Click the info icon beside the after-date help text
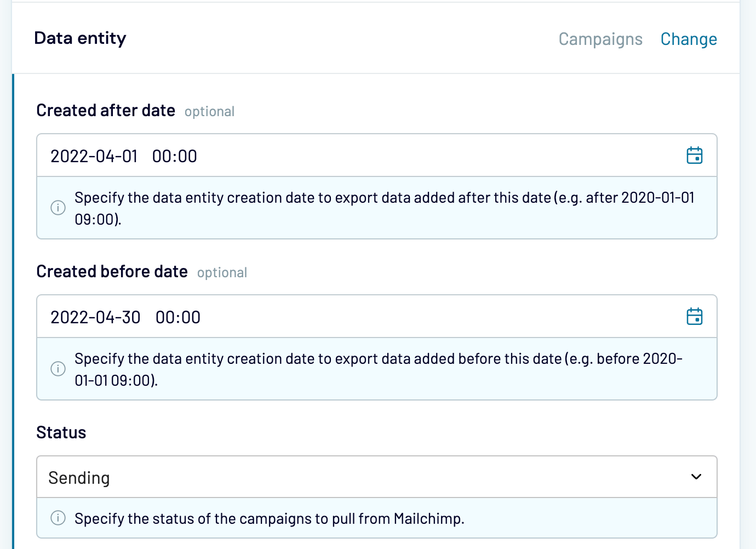 click(58, 208)
